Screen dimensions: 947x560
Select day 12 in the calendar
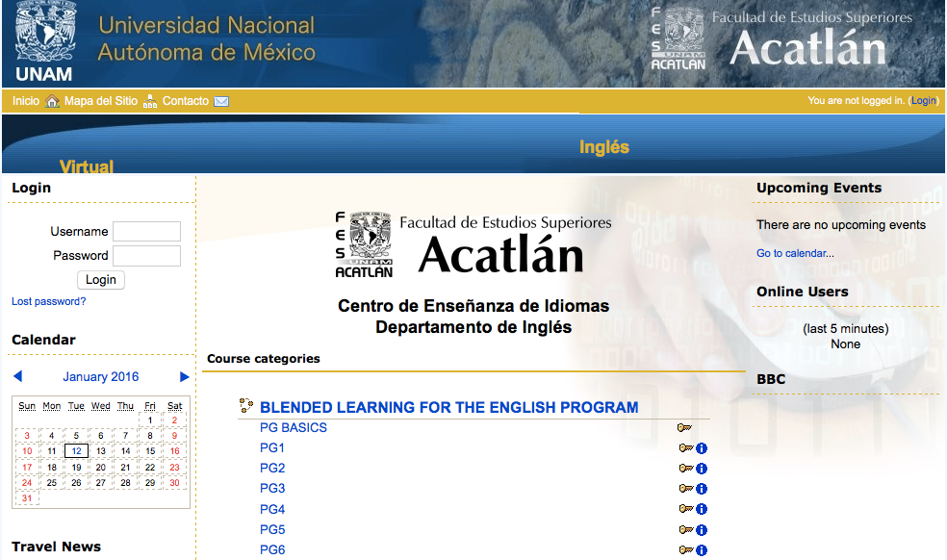pyautogui.click(x=77, y=450)
